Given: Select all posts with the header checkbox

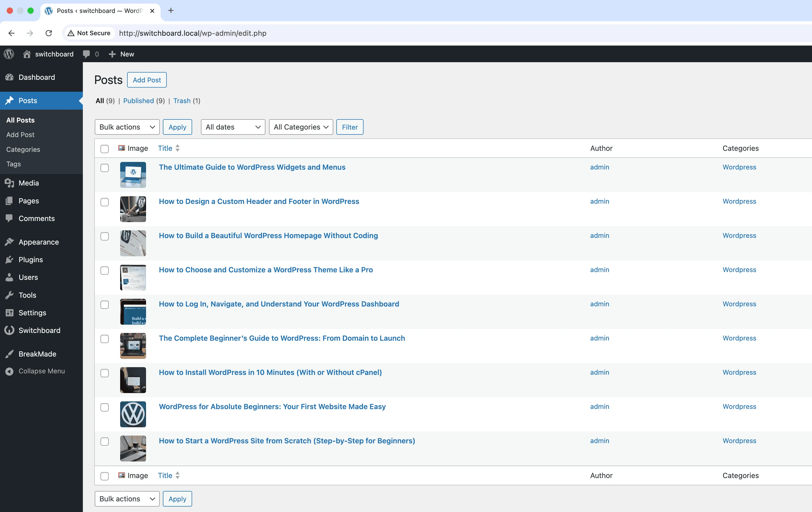Looking at the screenshot, I should pyautogui.click(x=105, y=148).
